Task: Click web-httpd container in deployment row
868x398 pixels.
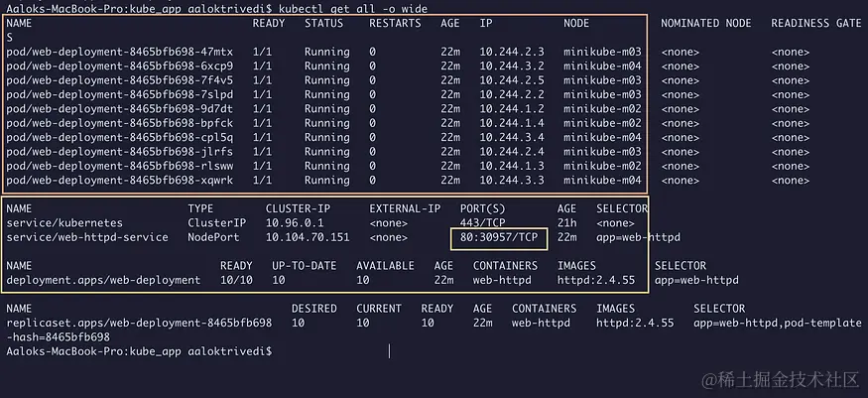Action: point(502,280)
